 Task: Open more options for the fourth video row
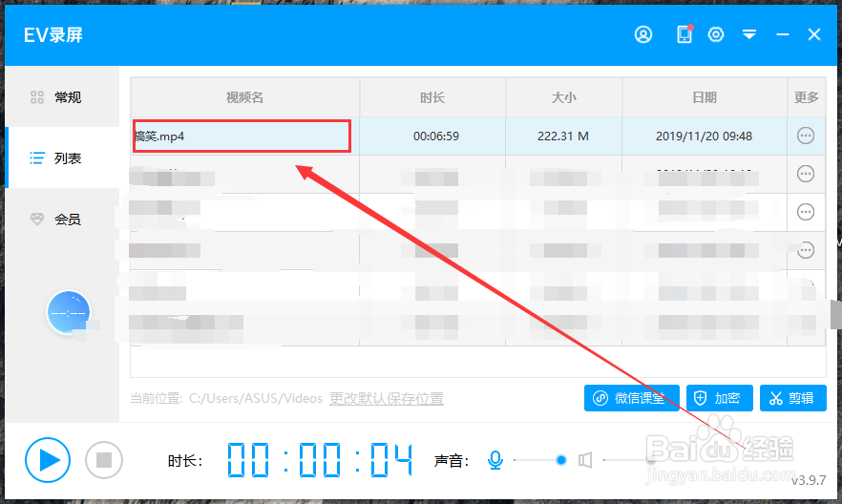(x=806, y=250)
